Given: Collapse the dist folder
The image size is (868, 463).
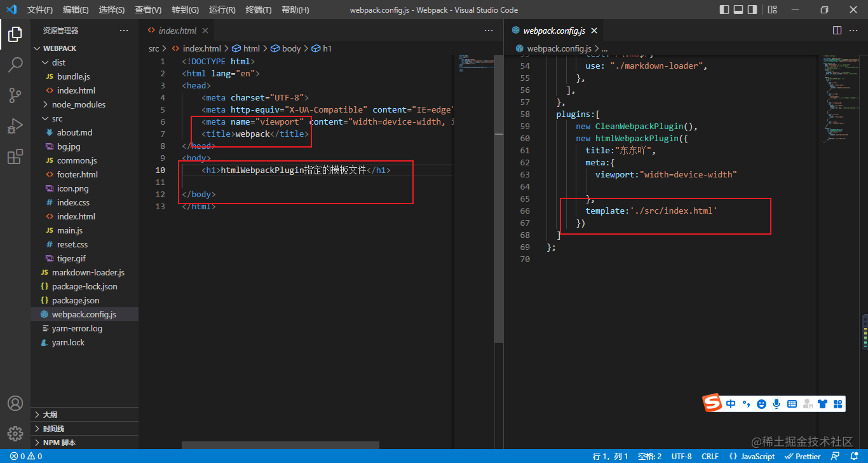Looking at the screenshot, I should coord(85,62).
